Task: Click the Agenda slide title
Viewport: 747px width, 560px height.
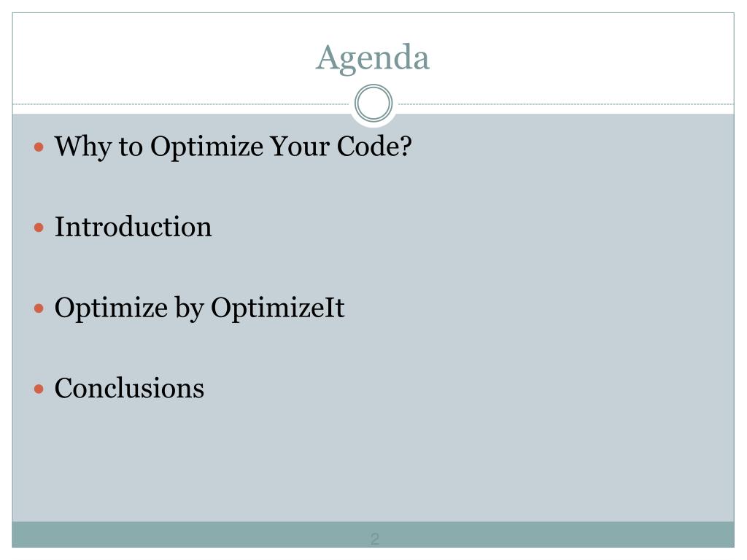Action: click(x=373, y=58)
